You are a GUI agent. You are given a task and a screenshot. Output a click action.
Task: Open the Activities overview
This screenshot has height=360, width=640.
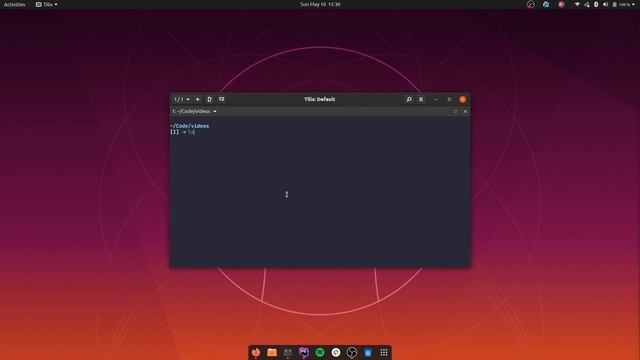pos(14,4)
